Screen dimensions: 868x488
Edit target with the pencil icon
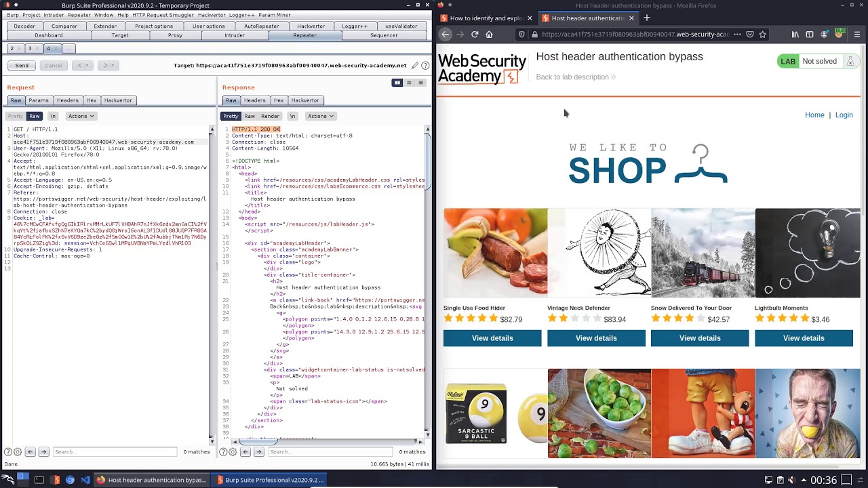click(x=414, y=66)
